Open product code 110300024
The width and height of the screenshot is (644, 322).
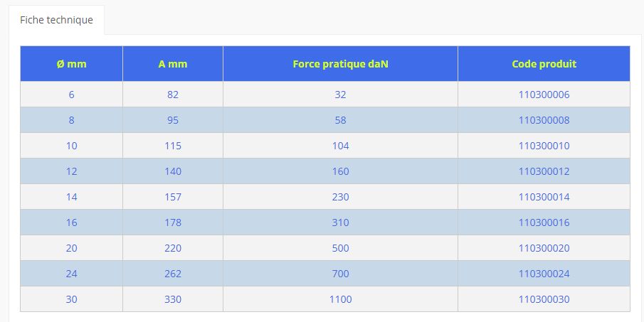[x=544, y=274]
